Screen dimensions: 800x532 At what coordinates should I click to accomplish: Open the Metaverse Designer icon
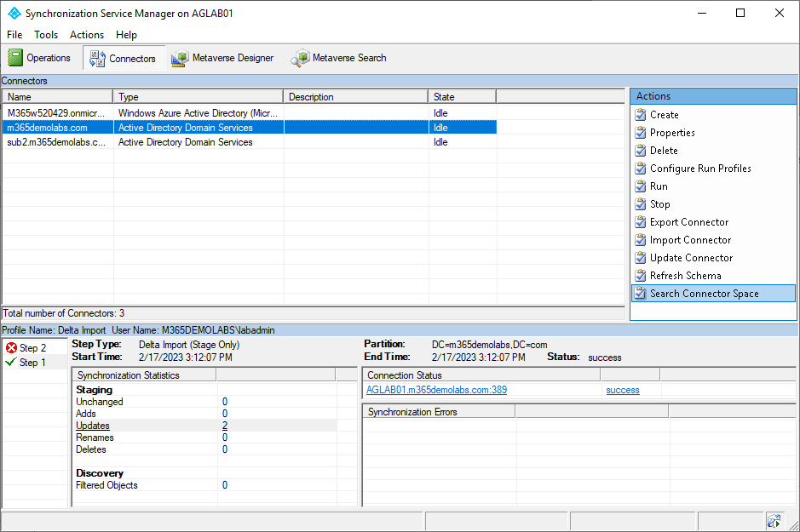point(179,58)
